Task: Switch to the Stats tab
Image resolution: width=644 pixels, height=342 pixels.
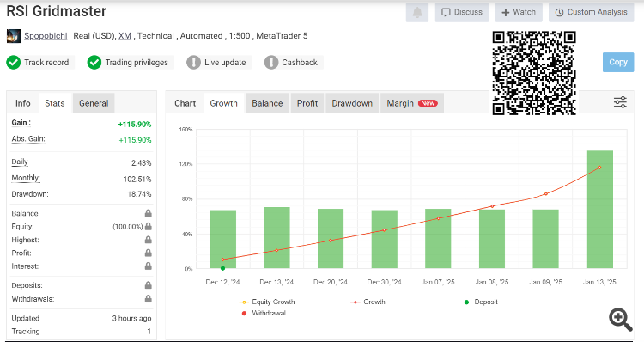Action: click(x=55, y=103)
